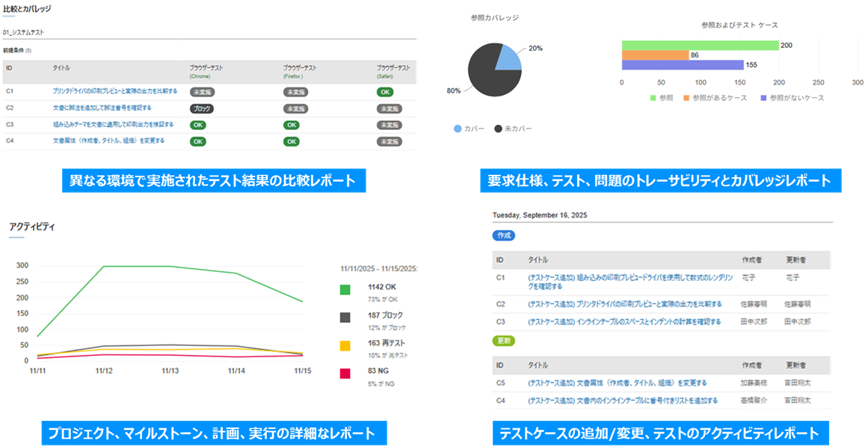Click the Safari OK badge in row C1
868x447 pixels.
pyautogui.click(x=385, y=91)
